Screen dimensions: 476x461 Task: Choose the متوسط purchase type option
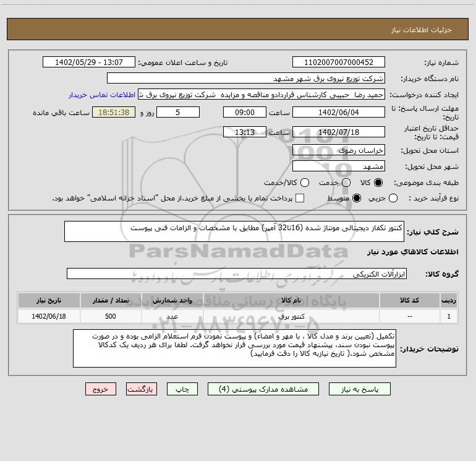[x=357, y=199]
